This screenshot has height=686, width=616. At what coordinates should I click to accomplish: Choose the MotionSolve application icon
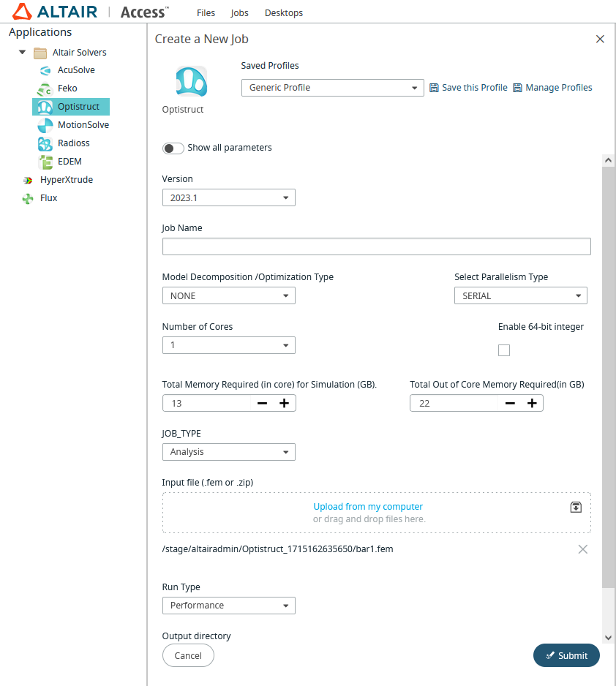pos(45,125)
